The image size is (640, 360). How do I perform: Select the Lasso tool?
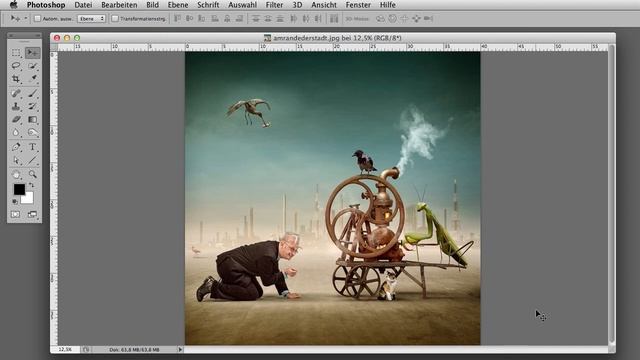coord(16,65)
